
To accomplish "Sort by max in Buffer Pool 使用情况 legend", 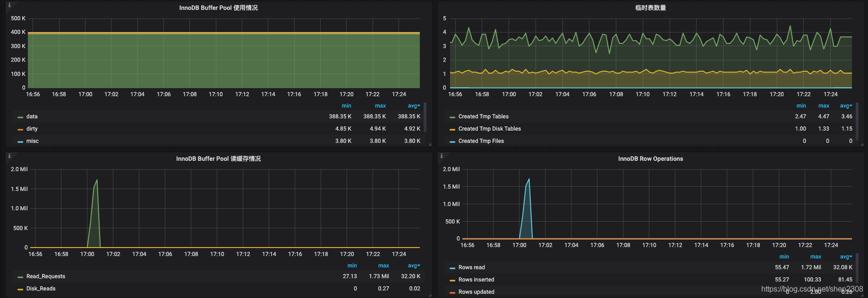I will 380,106.
